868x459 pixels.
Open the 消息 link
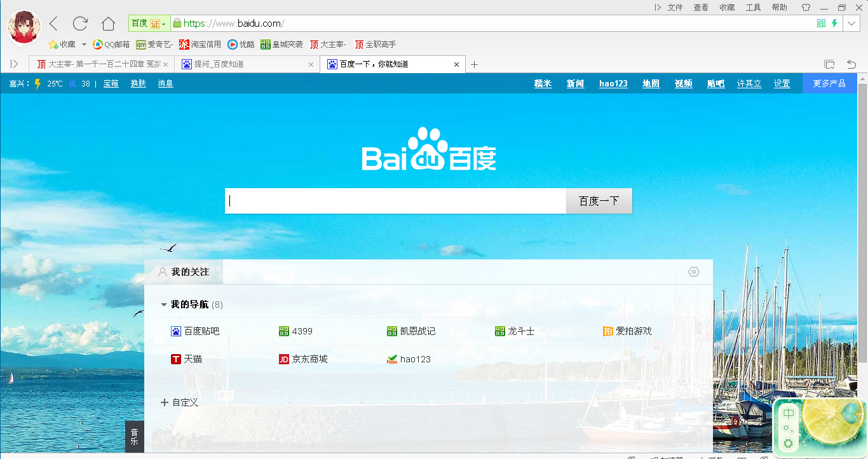pos(165,83)
